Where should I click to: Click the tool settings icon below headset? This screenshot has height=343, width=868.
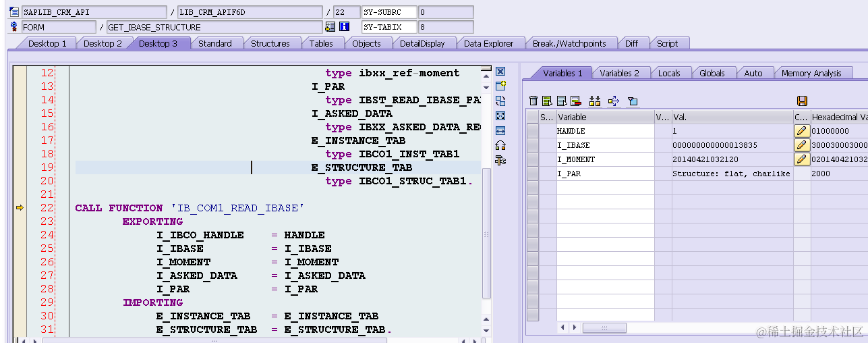[x=500, y=160]
